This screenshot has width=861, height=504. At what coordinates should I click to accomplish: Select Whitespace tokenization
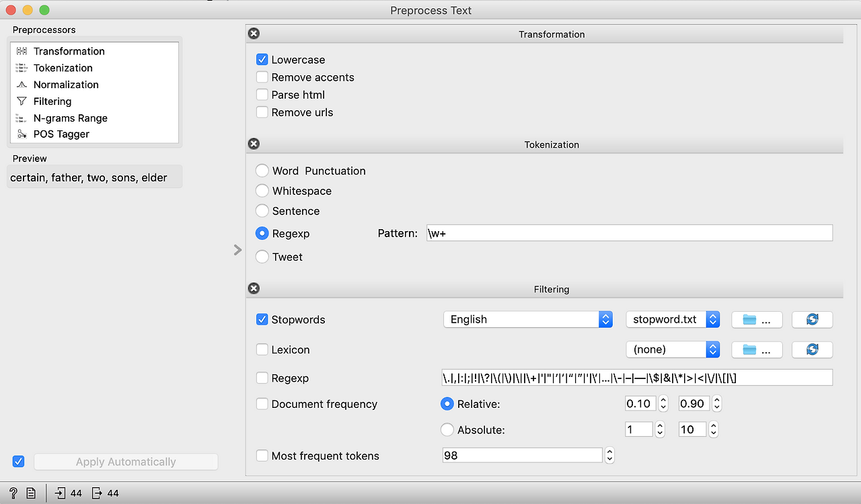262,191
